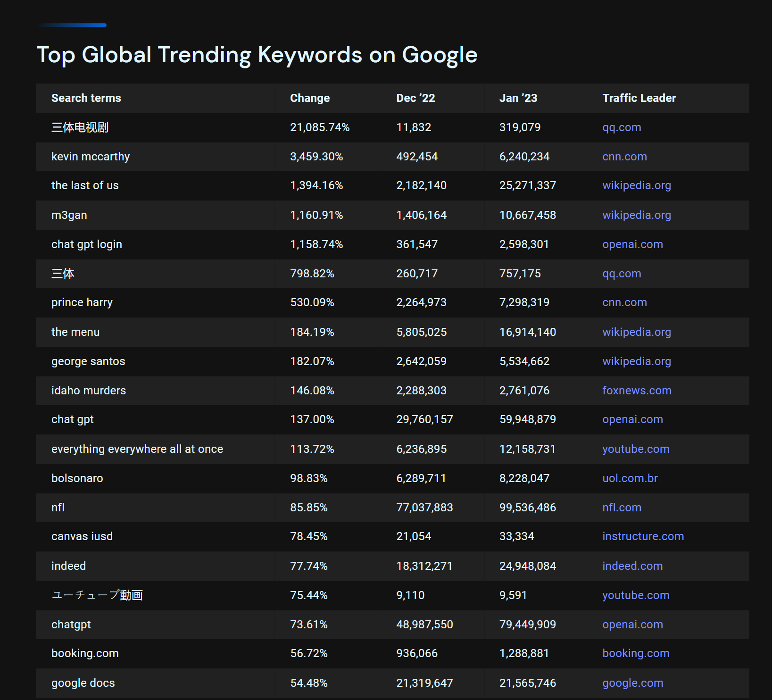
Task: Select the george santos search term cell
Action: (x=88, y=361)
